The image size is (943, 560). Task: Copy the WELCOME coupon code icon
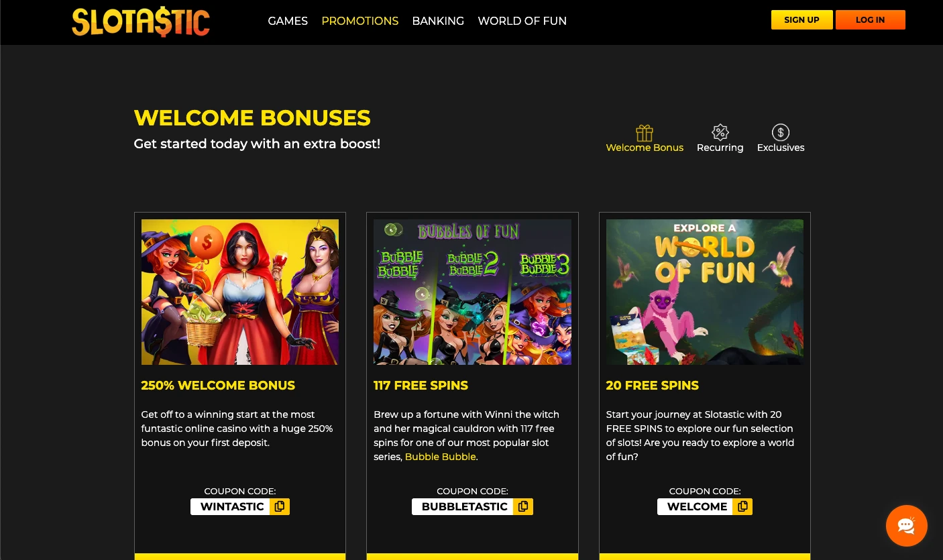(742, 506)
